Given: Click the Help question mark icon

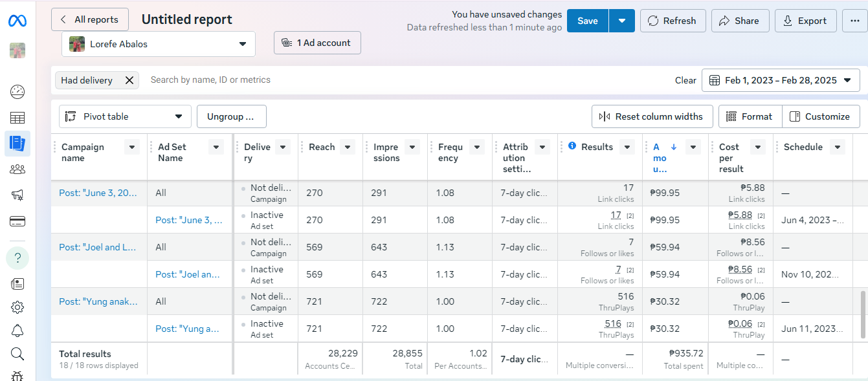Looking at the screenshot, I should 17,258.
